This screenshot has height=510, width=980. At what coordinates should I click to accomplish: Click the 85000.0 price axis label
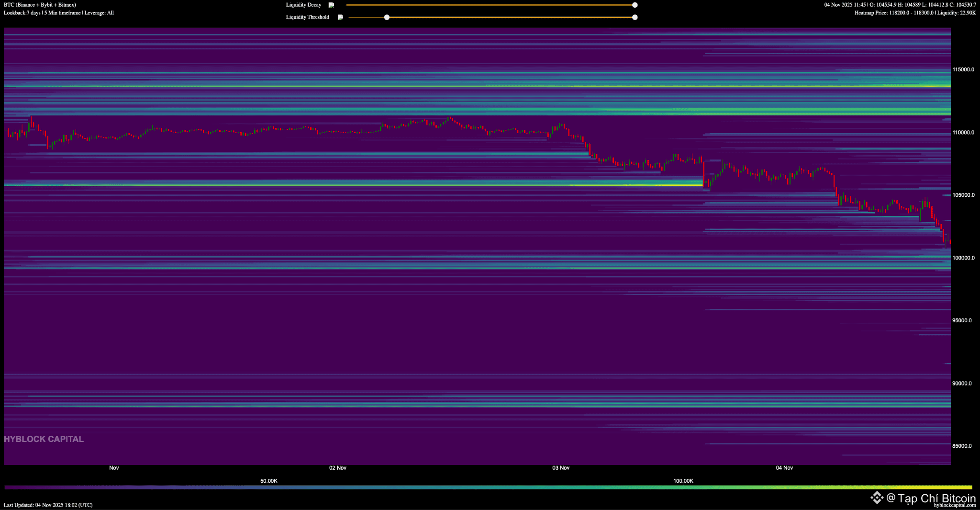(962, 446)
